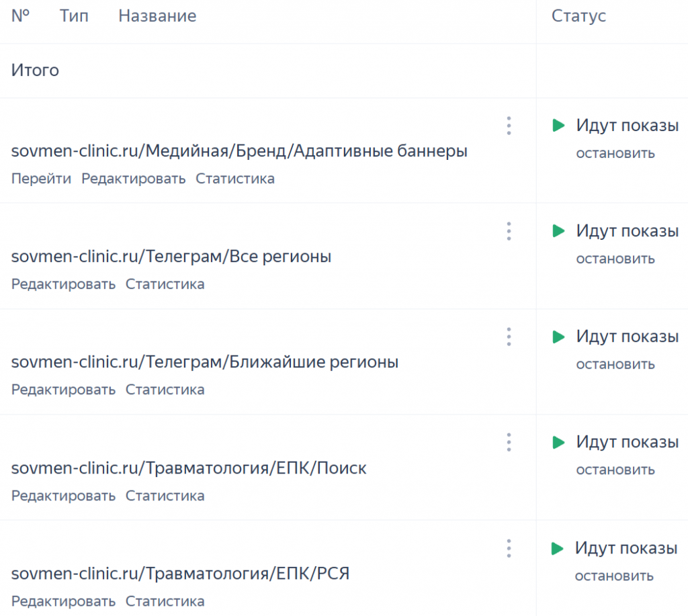The height and width of the screenshot is (616, 688).
Task: Click Редактировать under Телеграм/Все регионы campaign
Action: [x=64, y=284]
